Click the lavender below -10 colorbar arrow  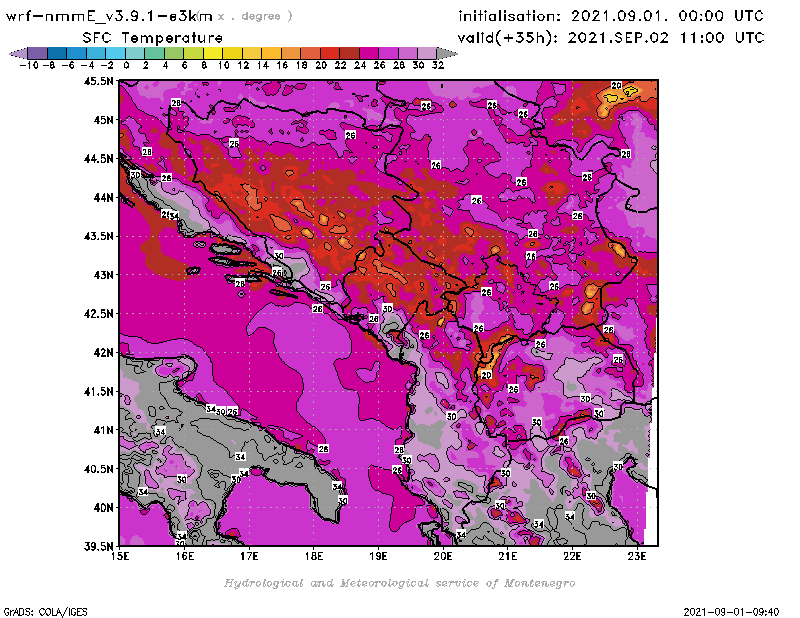tap(18, 53)
